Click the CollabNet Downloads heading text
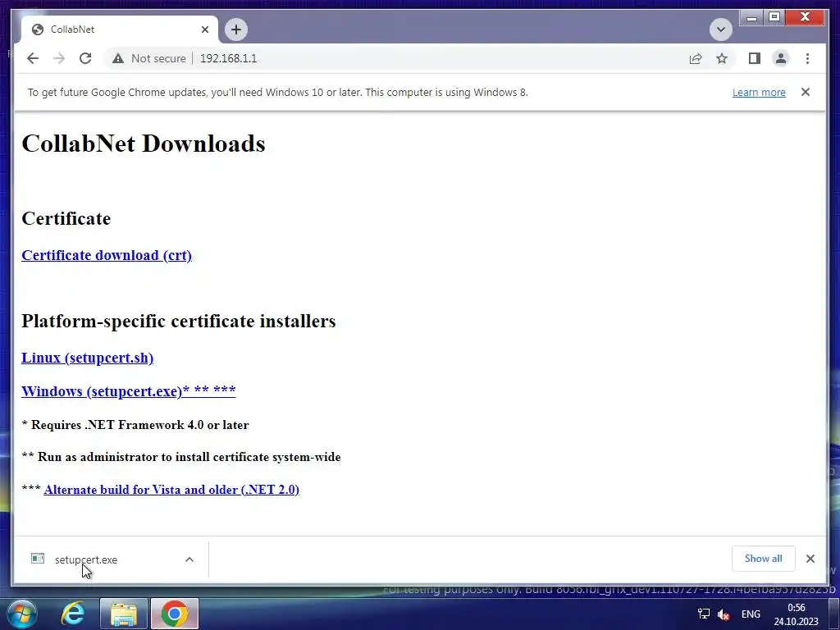 (x=144, y=144)
